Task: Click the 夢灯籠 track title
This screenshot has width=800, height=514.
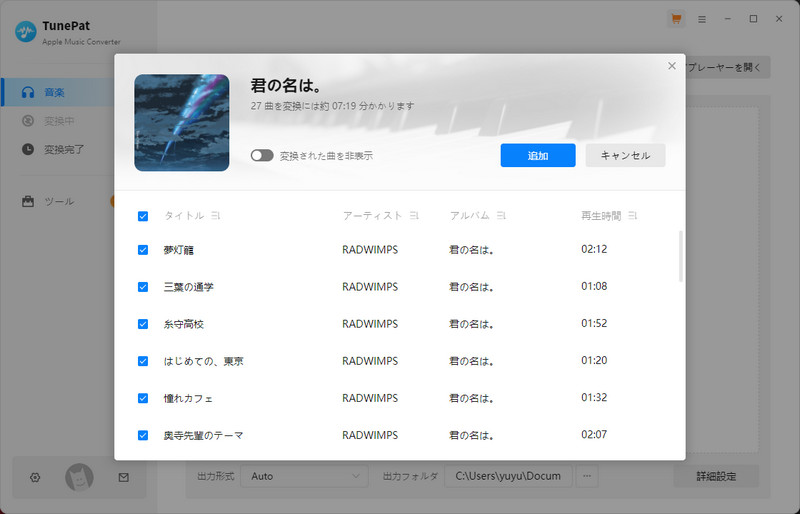Action: (x=179, y=250)
